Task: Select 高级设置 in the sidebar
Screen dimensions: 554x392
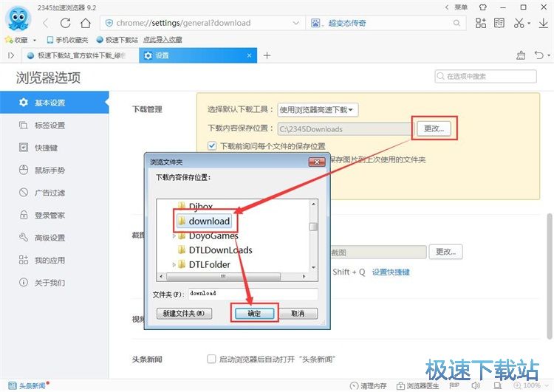Action: click(55, 238)
